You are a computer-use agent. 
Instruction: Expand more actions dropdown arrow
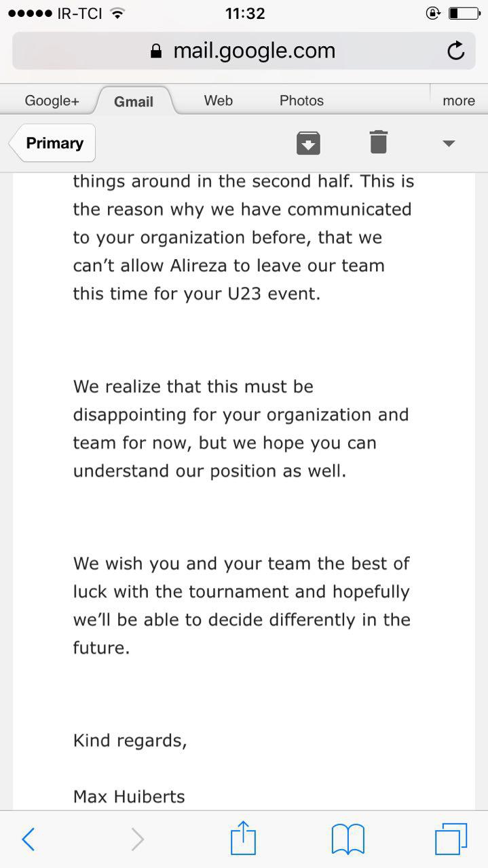[x=448, y=143]
